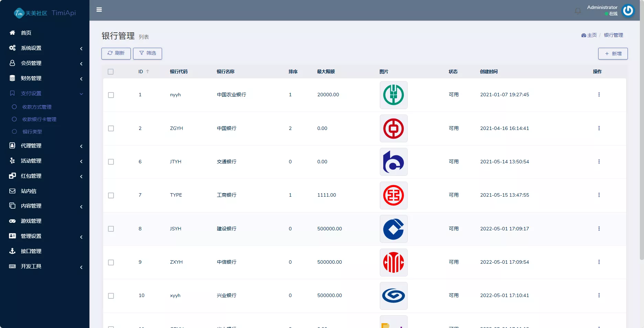Click the 游戏管理 gamepad icon
Screen dimensions: 644x328
12,221
